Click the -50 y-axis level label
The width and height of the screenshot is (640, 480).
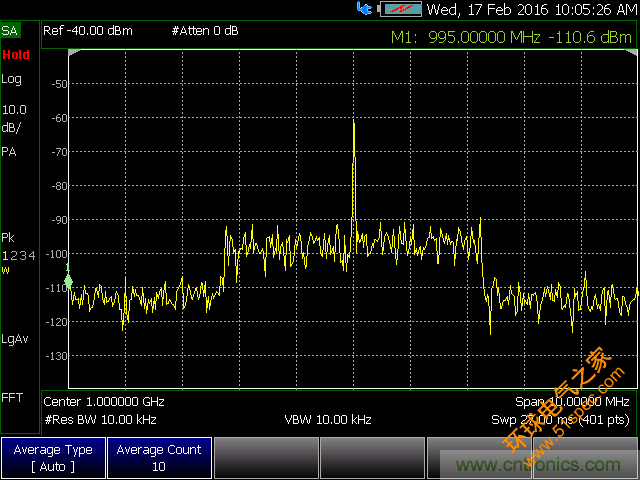59,84
